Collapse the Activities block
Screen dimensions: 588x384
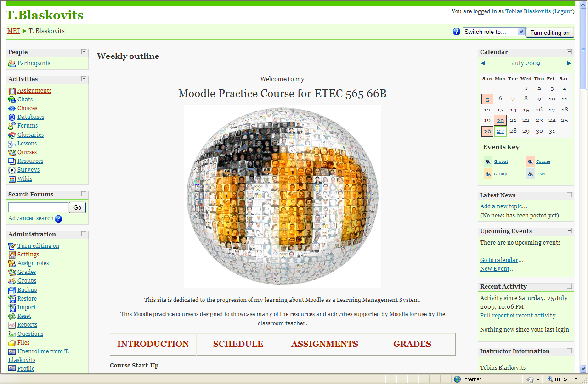pyautogui.click(x=84, y=79)
